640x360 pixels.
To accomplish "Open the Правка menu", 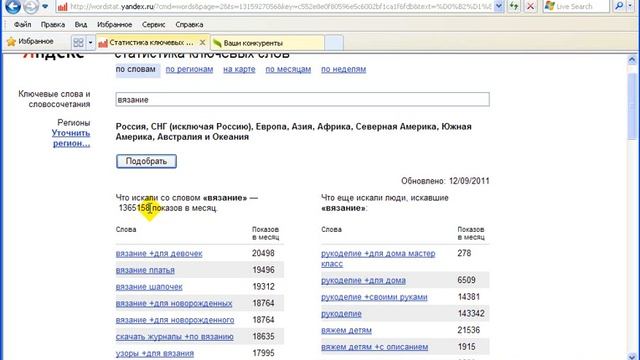I will (53, 24).
